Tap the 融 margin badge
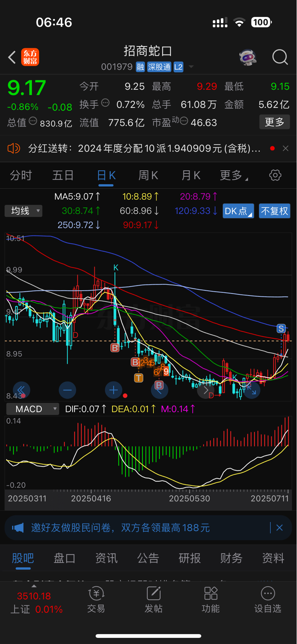Screen dimensions: 297x644 pyautogui.click(x=140, y=67)
